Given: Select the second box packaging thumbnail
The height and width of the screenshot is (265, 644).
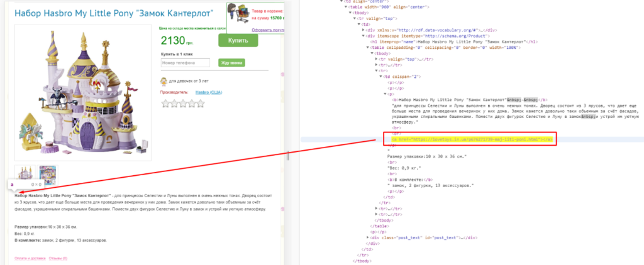Looking at the screenshot, I should coord(47,173).
